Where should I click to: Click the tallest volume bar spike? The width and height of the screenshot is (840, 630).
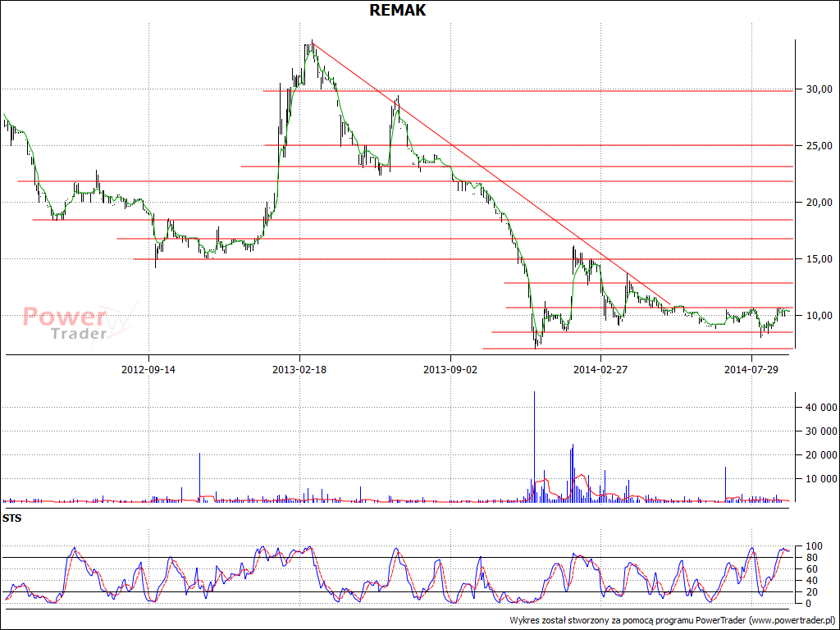click(534, 446)
